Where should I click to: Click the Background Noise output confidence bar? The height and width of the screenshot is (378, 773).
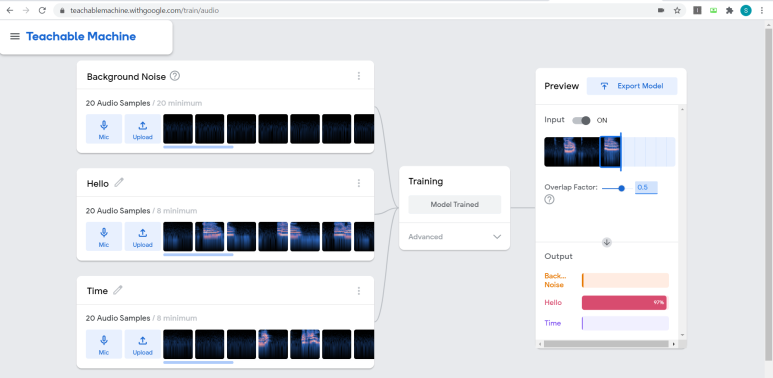tap(625, 280)
